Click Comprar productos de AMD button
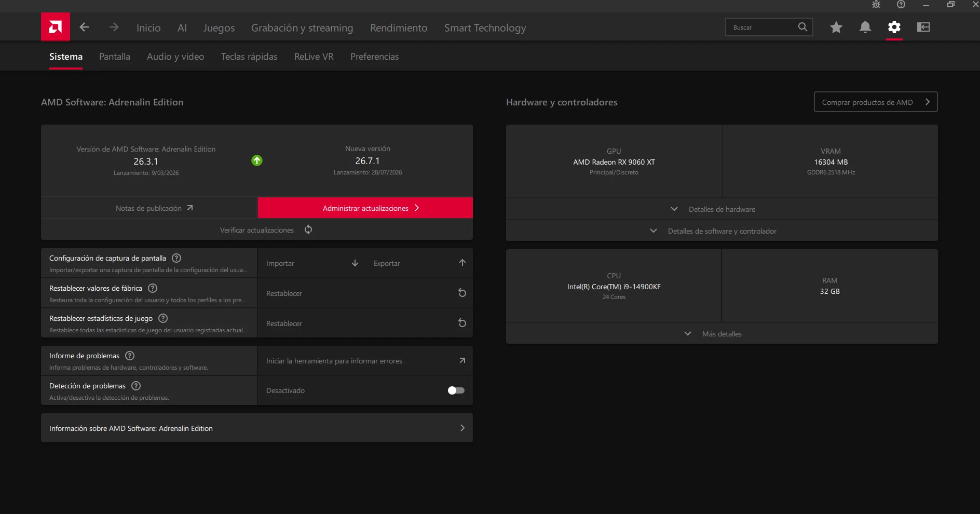980x514 pixels. [x=876, y=102]
